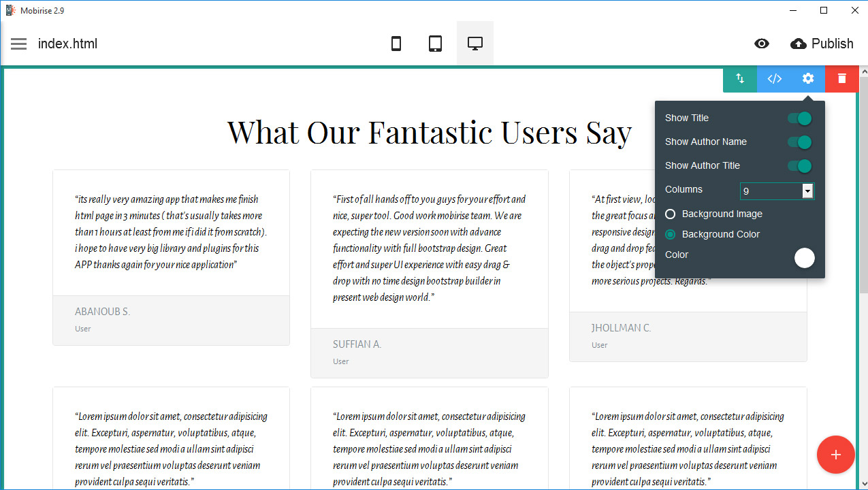Switch to mobile phone preview
The image size is (868, 490).
click(396, 44)
